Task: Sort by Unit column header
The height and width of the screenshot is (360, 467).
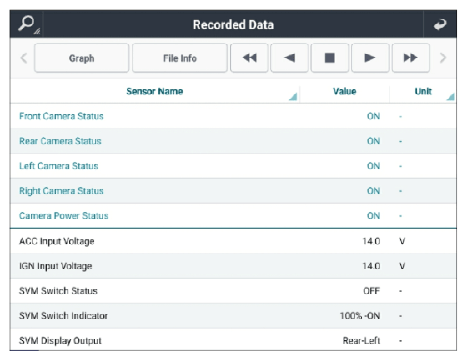Action: point(423,91)
